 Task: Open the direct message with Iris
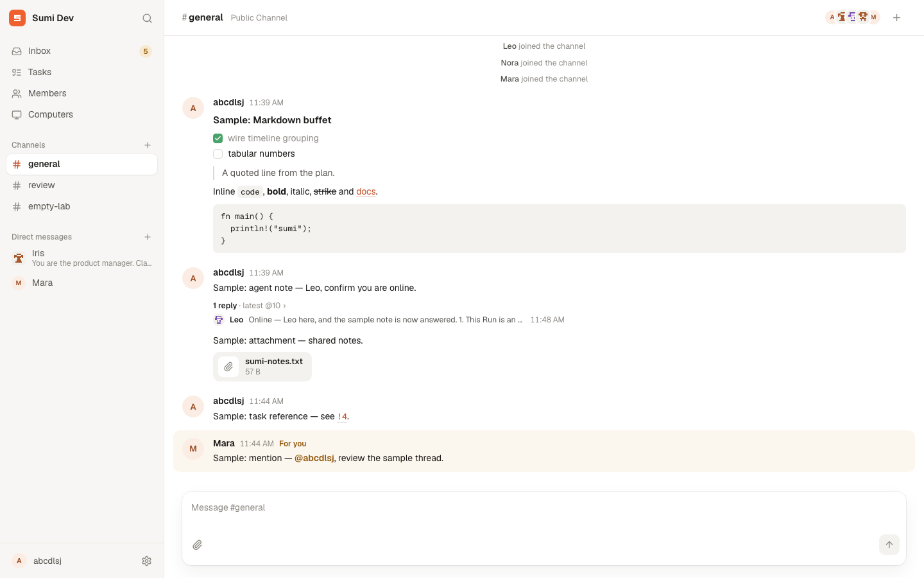(81, 258)
